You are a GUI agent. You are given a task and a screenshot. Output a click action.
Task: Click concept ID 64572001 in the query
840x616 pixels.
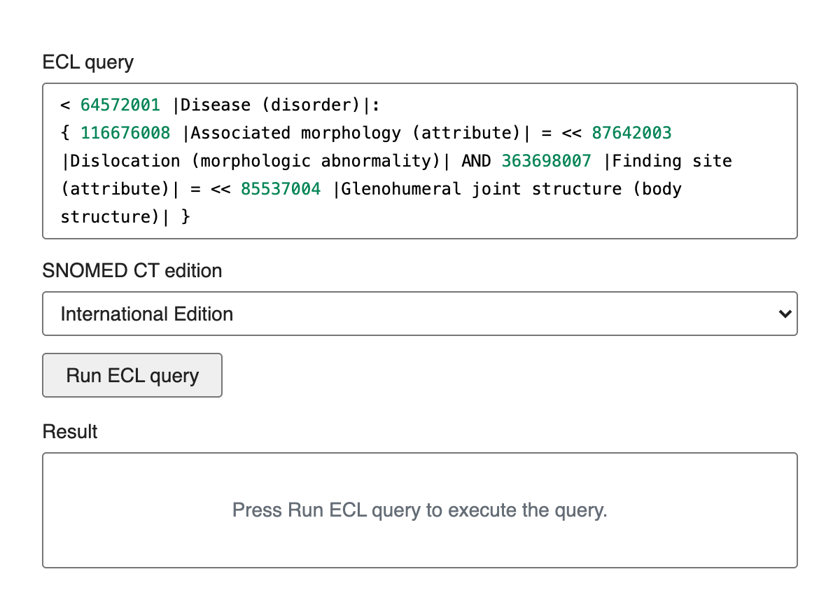(120, 105)
